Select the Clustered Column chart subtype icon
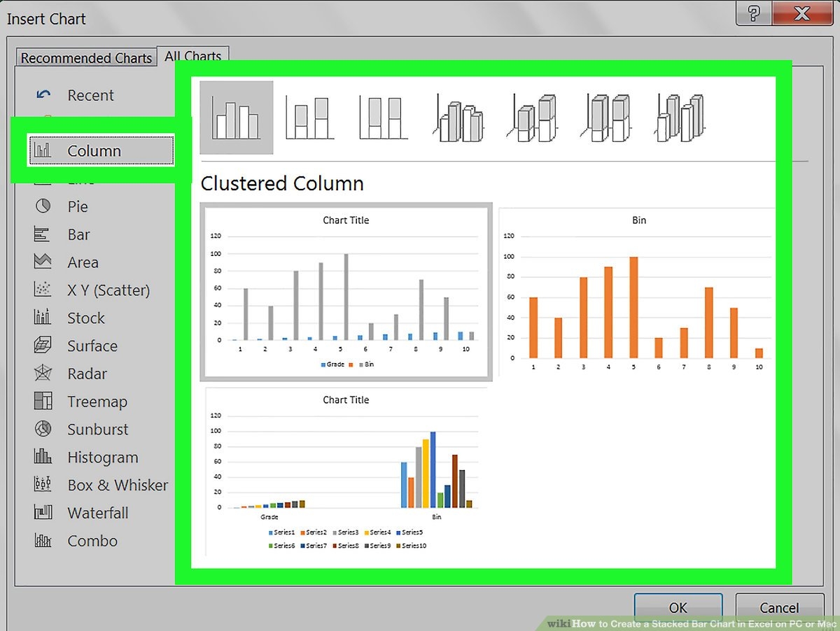Image resolution: width=840 pixels, height=631 pixels. pyautogui.click(x=237, y=118)
